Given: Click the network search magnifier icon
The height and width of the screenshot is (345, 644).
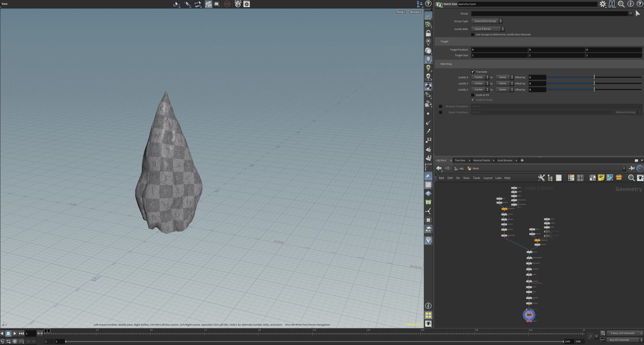Looking at the screenshot, I should [x=631, y=178].
